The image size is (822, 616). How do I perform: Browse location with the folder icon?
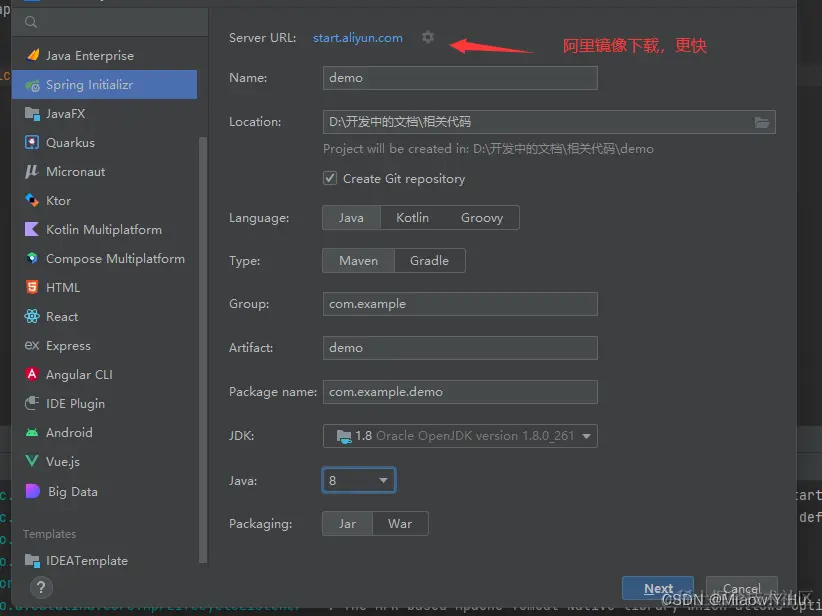(762, 122)
